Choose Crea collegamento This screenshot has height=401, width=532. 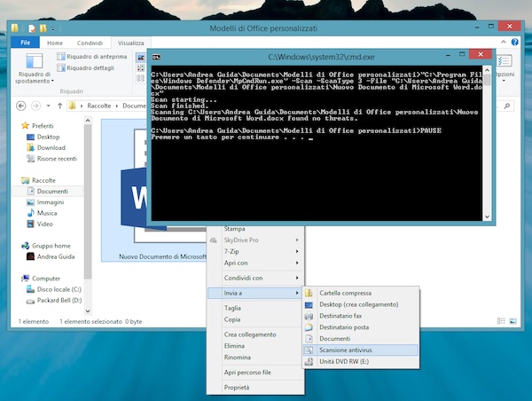(256, 334)
